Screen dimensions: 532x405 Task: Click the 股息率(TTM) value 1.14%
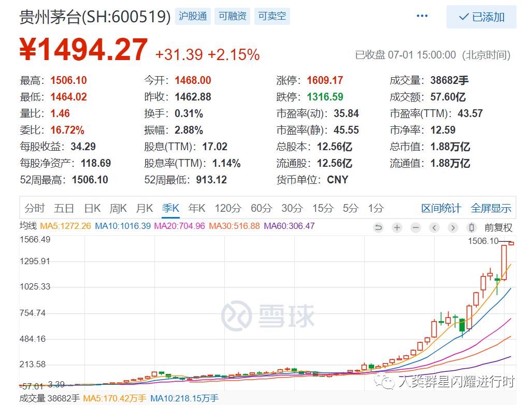(x=226, y=163)
